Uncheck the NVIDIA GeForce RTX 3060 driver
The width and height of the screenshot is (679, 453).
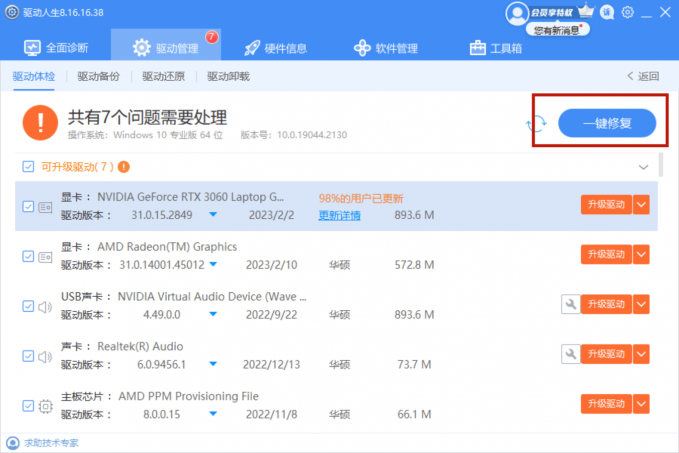[28, 207]
